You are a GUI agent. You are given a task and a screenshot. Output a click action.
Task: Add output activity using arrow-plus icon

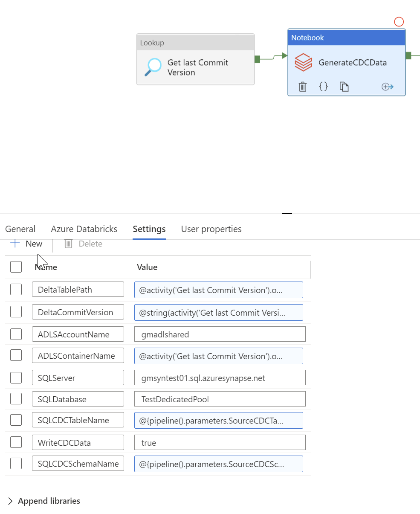pyautogui.click(x=387, y=87)
